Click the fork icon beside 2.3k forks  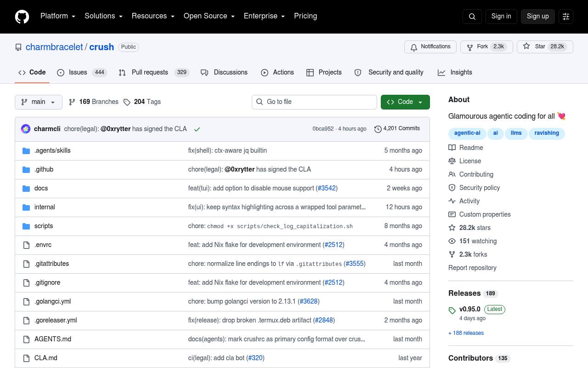pyautogui.click(x=452, y=254)
